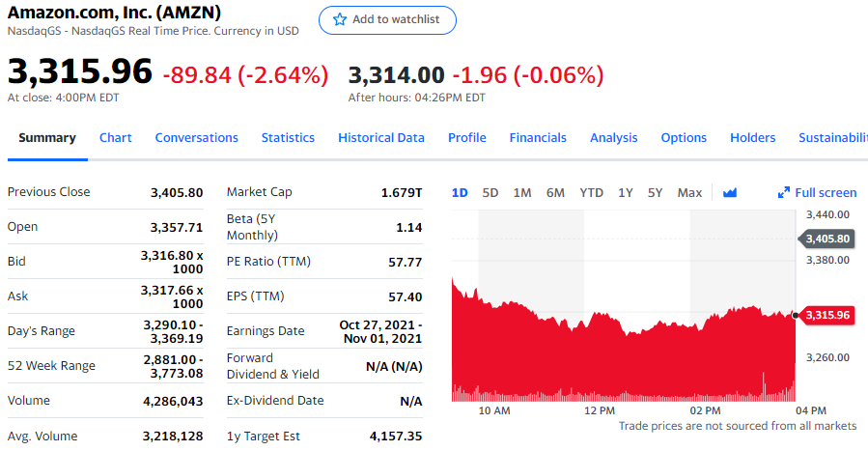Image resolution: width=868 pixels, height=451 pixels.
Task: Switch chart range to 5Y
Action: 656,193
